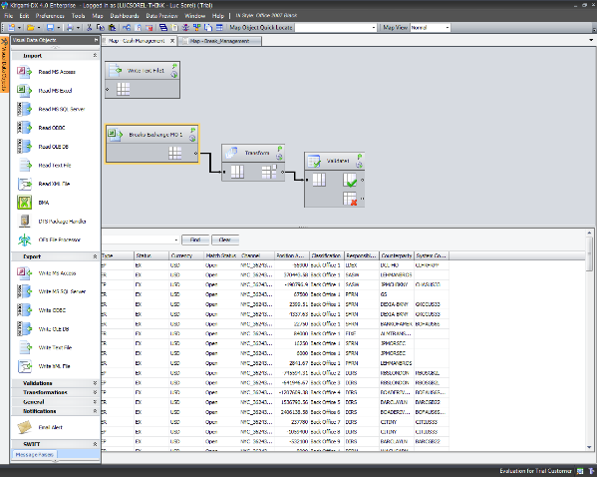The height and width of the screenshot is (477, 597).
Task: Click the Print toolbar icon
Action: tap(70, 27)
